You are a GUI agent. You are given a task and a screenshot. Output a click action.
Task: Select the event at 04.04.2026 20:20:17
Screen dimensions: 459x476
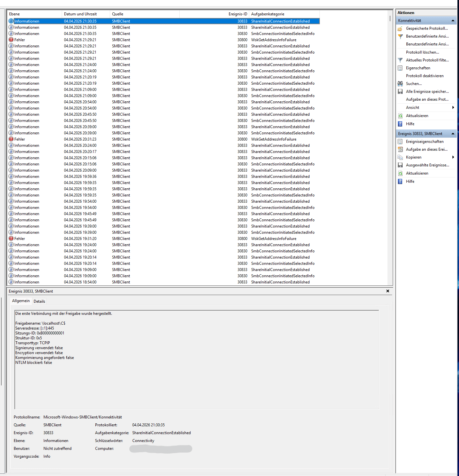[164, 152]
